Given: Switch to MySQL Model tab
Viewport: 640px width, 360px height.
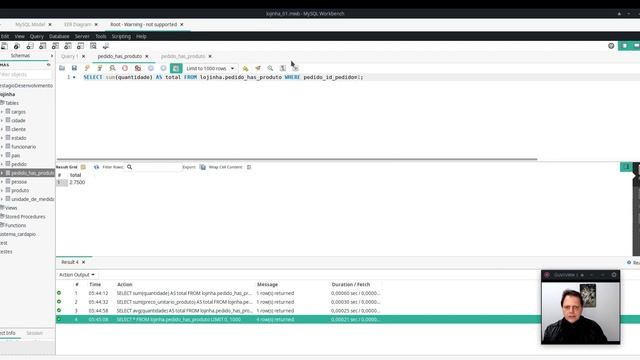Looking at the screenshot, I should [30, 24].
